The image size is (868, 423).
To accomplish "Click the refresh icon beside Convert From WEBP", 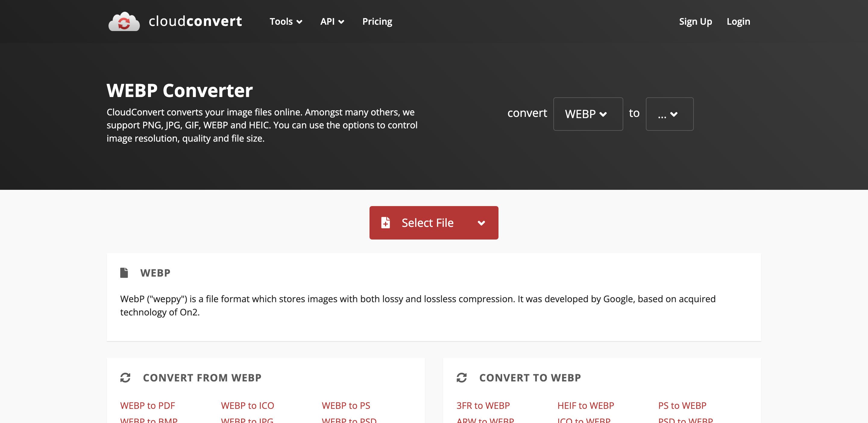I will tap(125, 378).
